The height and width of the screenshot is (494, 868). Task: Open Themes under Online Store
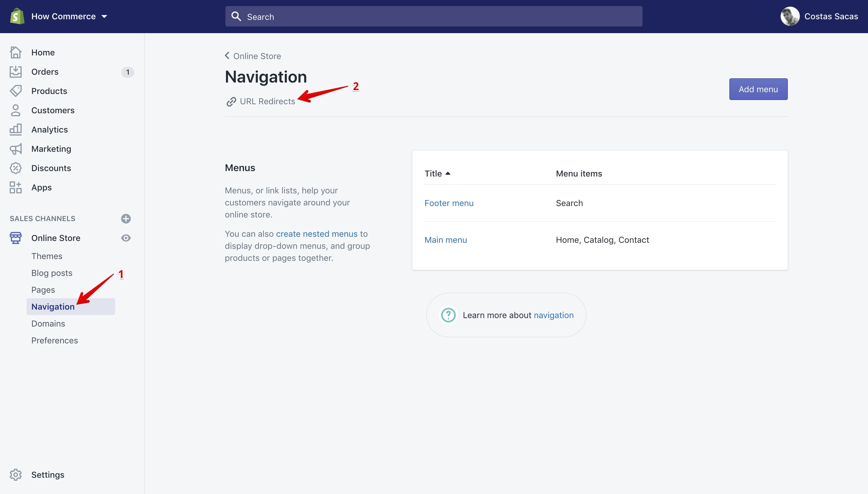(47, 256)
